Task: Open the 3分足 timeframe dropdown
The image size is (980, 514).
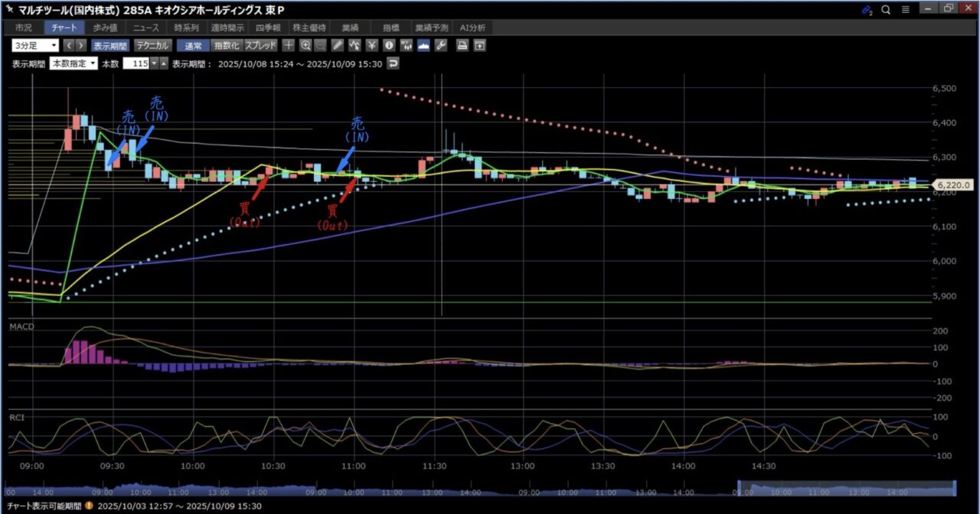Action: 34,45
